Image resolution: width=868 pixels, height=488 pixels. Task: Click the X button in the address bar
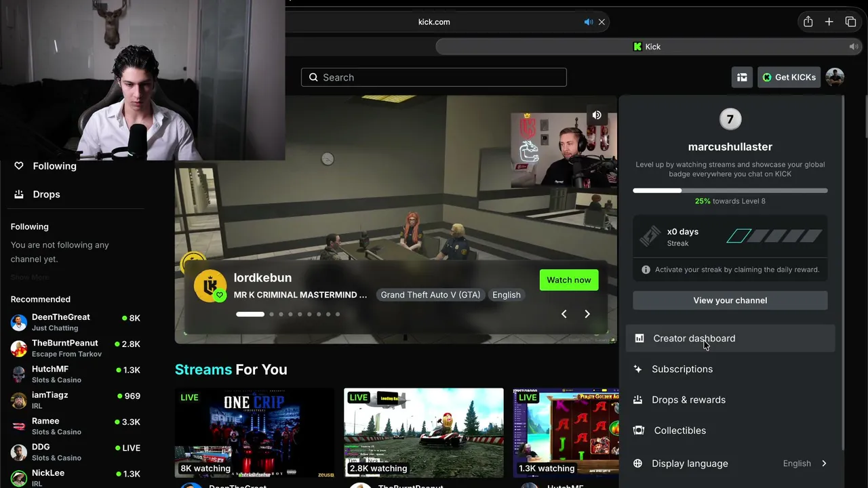(x=601, y=22)
